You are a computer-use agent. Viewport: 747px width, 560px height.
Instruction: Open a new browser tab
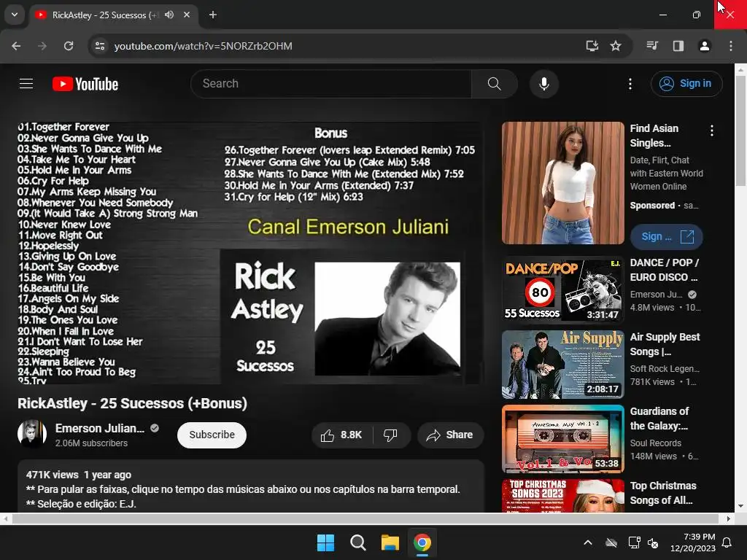(x=213, y=15)
